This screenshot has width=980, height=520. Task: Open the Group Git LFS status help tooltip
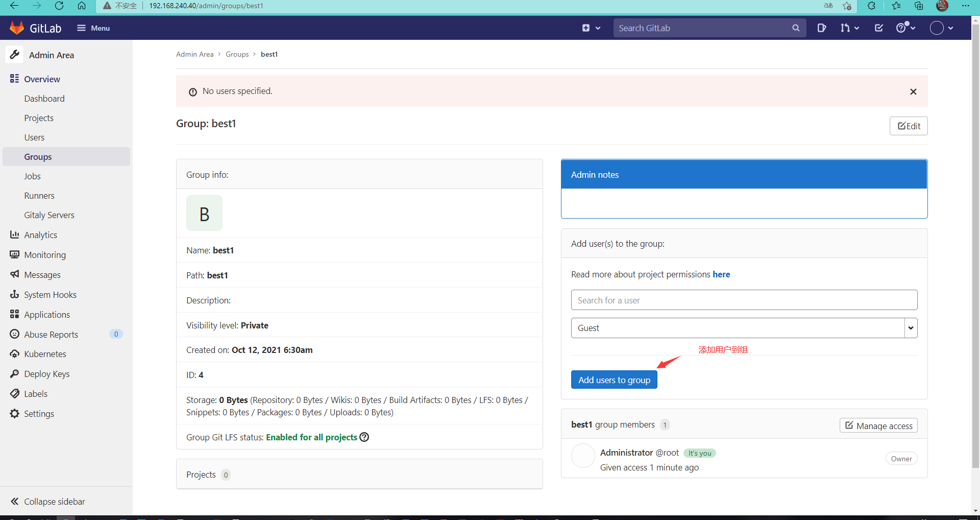(x=364, y=437)
